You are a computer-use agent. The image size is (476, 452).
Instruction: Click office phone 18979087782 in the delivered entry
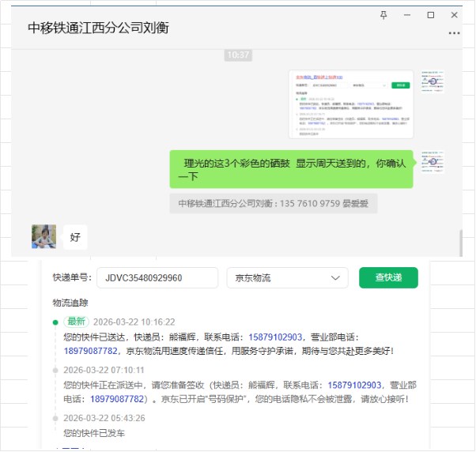[89, 351]
